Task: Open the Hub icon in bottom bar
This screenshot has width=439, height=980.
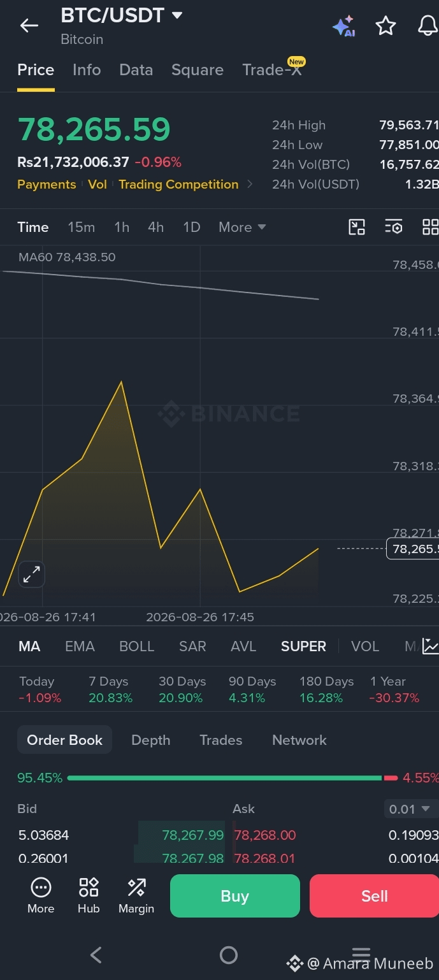Action: coord(89,895)
